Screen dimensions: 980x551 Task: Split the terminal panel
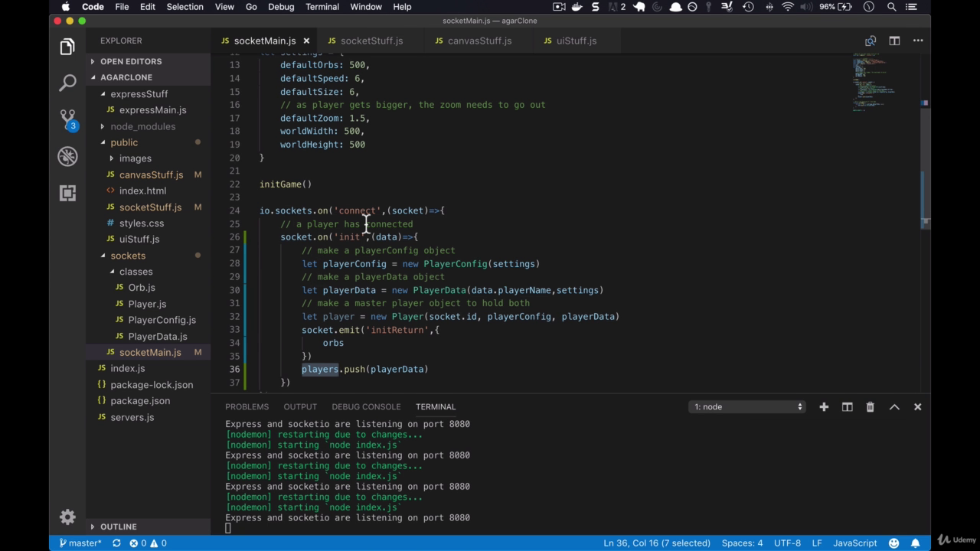(x=848, y=406)
